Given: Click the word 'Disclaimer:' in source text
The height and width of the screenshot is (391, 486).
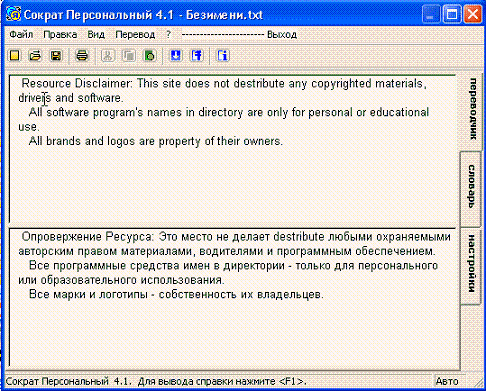Looking at the screenshot, I should tap(104, 83).
